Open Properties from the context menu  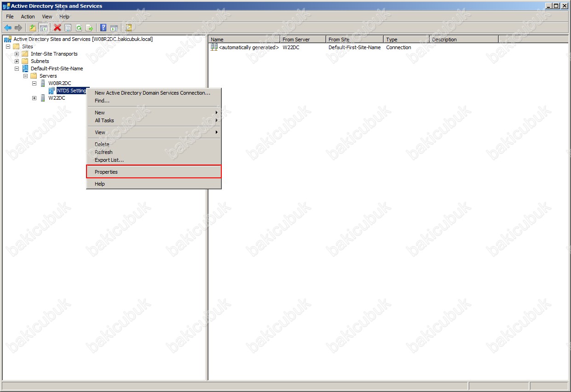coord(154,172)
